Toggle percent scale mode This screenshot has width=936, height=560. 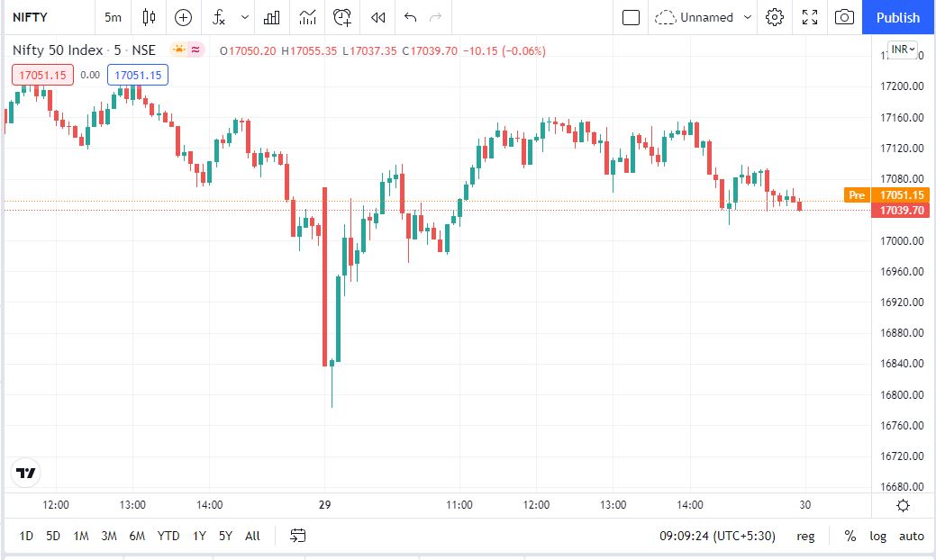850,536
